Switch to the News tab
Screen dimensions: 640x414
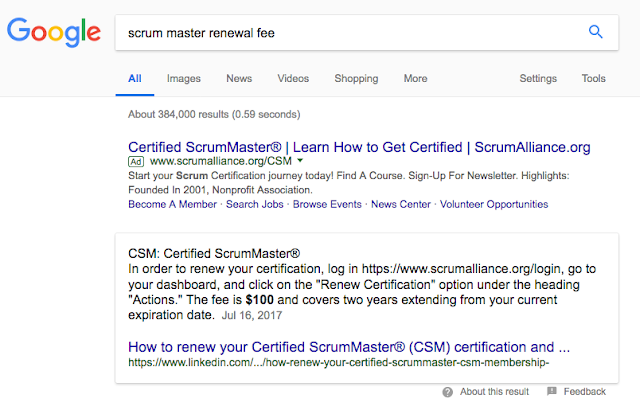point(239,78)
